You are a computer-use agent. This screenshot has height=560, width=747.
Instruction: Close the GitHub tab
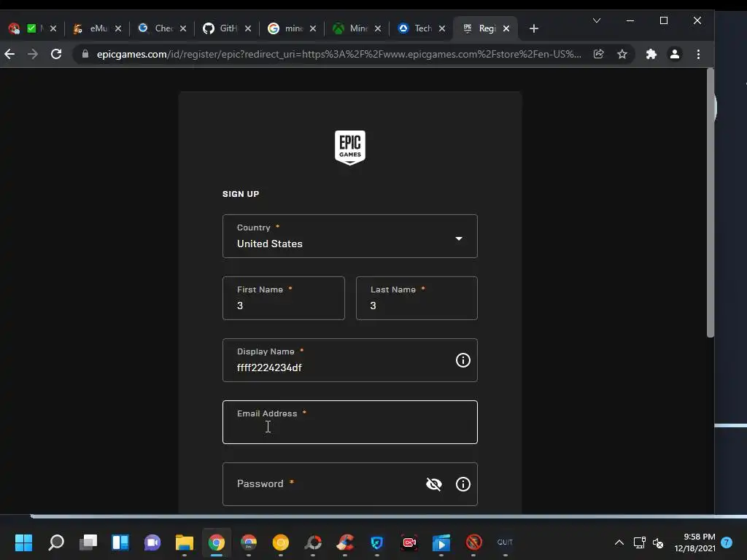pos(248,28)
